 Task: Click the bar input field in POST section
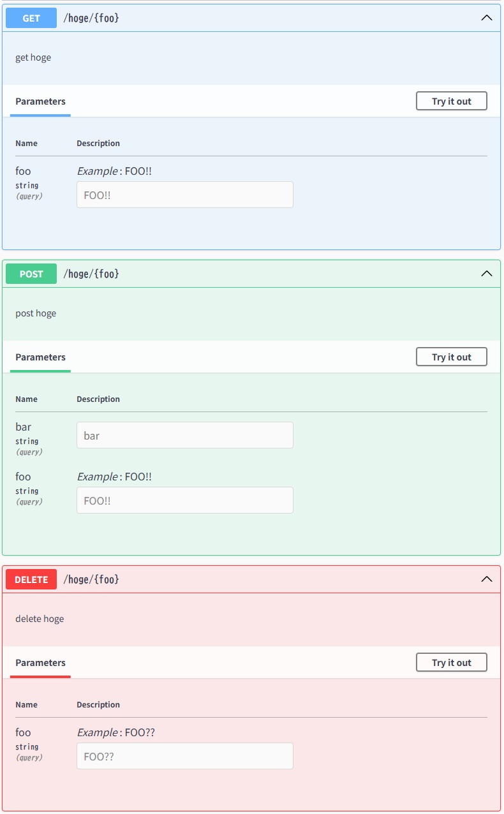(184, 435)
